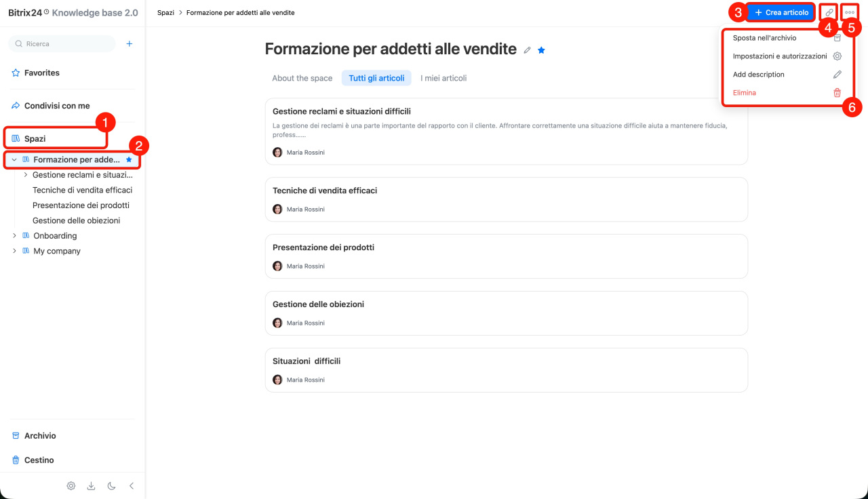The image size is (868, 499).
Task: Click the Ricerca search field
Action: click(62, 44)
